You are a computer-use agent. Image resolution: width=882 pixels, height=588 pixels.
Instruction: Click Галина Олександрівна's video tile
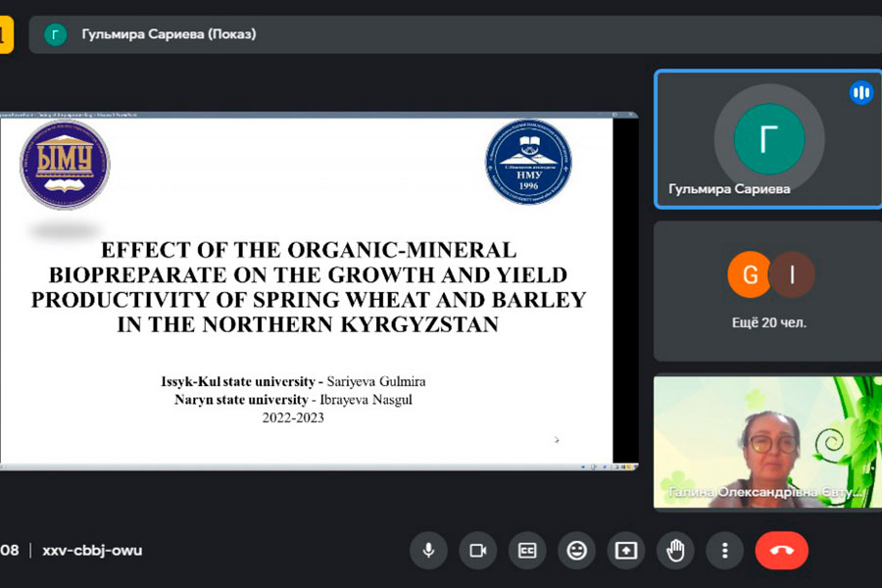pyautogui.click(x=768, y=442)
